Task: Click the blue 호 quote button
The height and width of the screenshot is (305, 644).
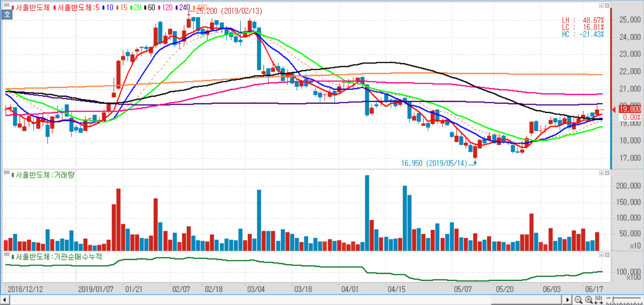Action: pyautogui.click(x=7, y=14)
